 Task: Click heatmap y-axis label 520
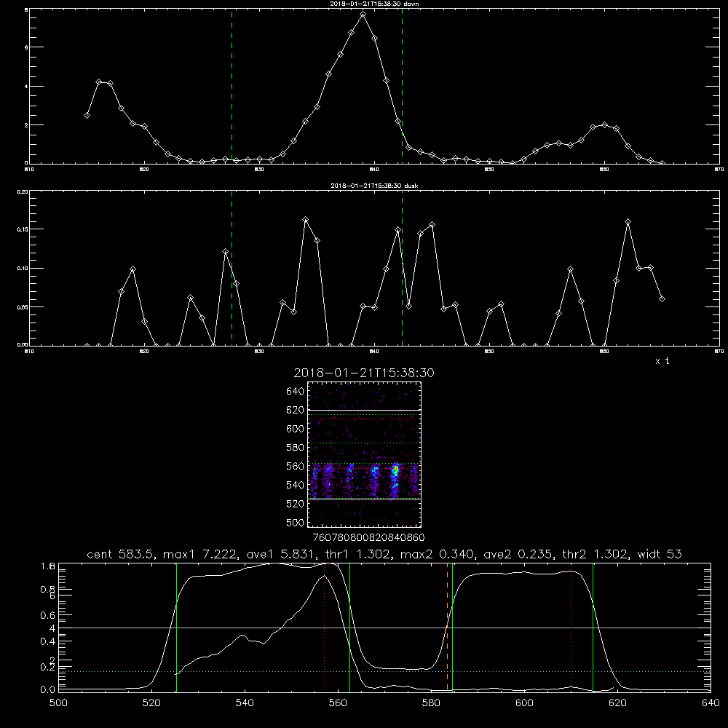click(x=295, y=504)
